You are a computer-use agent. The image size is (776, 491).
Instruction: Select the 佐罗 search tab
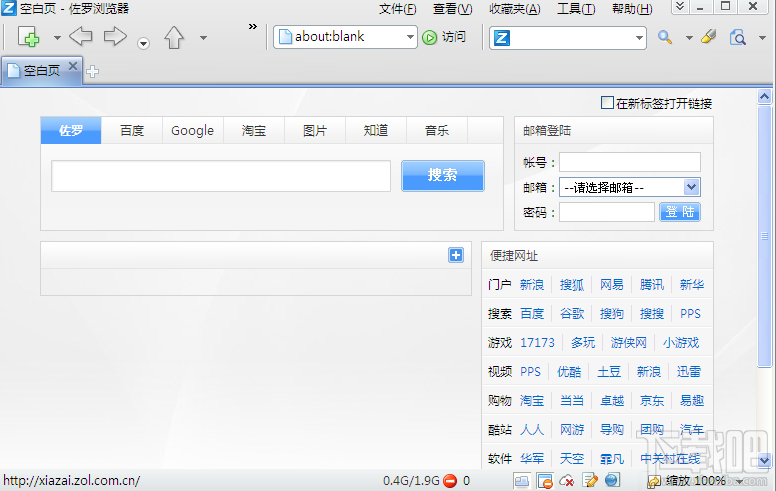click(x=71, y=131)
